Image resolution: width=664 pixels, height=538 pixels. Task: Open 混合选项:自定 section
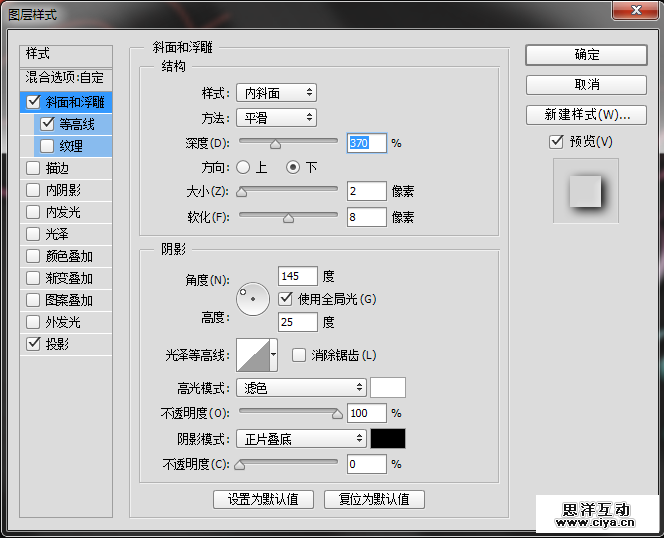pyautogui.click(x=66, y=78)
